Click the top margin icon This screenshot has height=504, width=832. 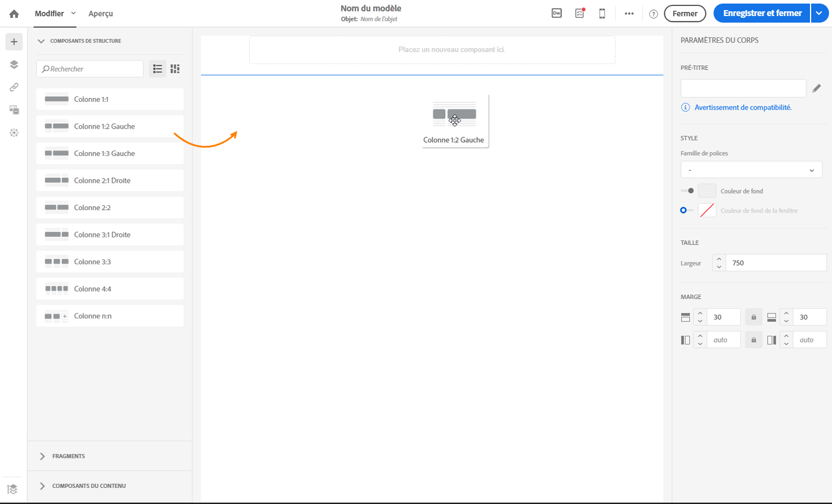685,317
